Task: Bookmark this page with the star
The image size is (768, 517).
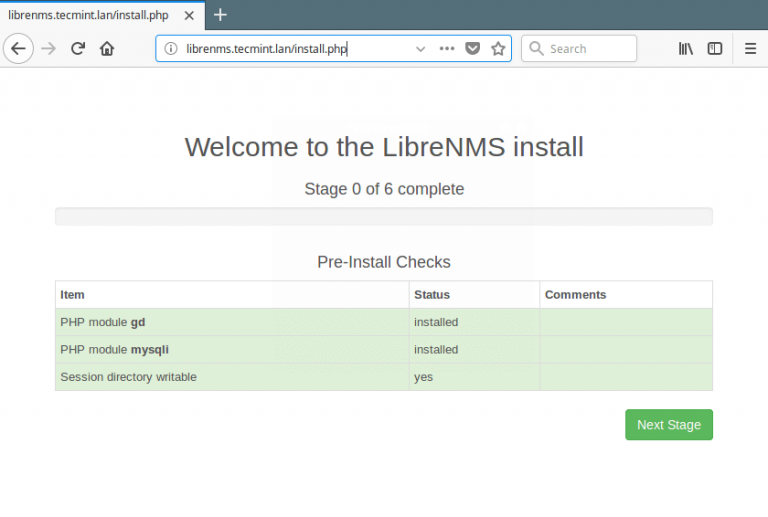Action: [x=498, y=48]
